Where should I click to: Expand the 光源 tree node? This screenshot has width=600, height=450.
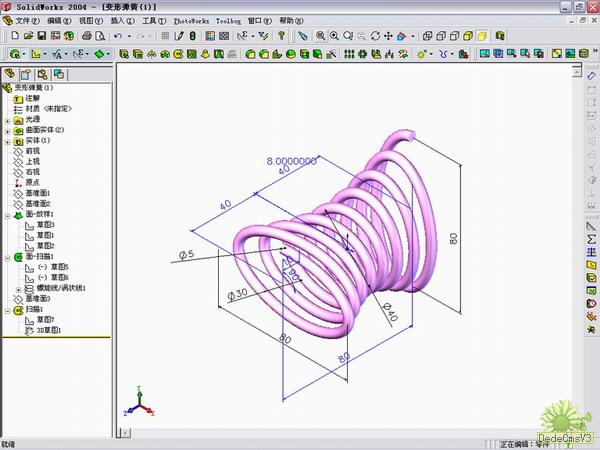(8, 119)
